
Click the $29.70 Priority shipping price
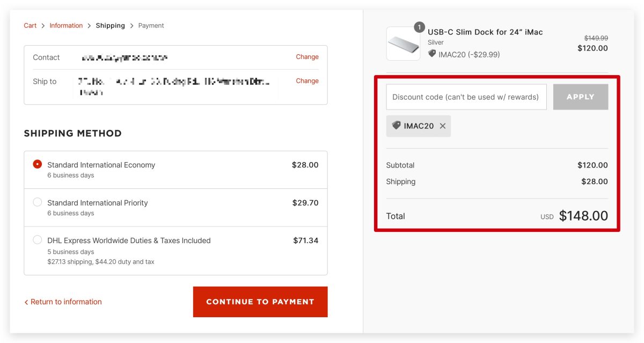click(x=305, y=203)
